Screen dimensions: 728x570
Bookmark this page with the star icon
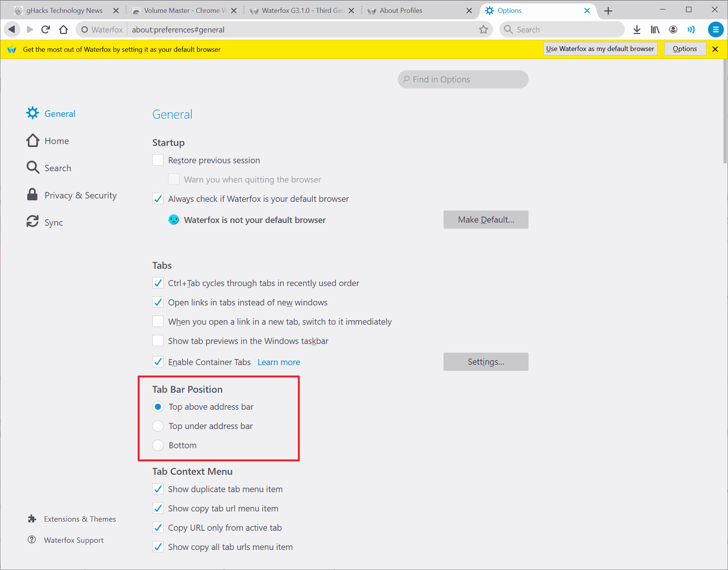[x=484, y=29]
